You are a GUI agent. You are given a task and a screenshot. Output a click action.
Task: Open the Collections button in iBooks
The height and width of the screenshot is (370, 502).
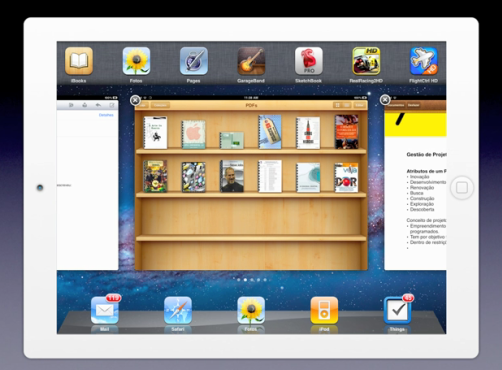click(160, 105)
